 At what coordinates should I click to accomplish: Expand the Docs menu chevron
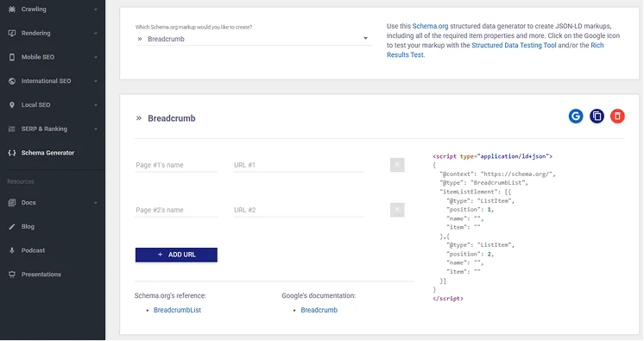[x=96, y=203]
